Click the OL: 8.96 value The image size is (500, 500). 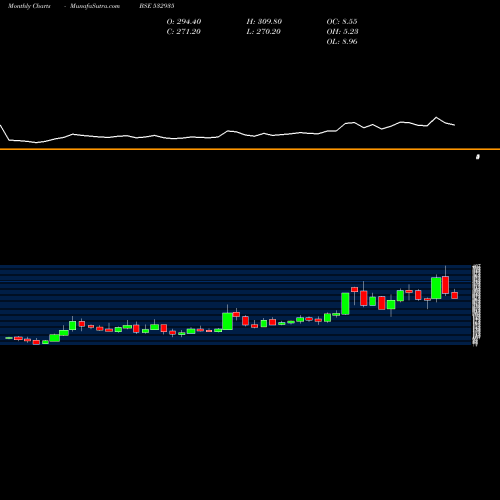coord(342,42)
